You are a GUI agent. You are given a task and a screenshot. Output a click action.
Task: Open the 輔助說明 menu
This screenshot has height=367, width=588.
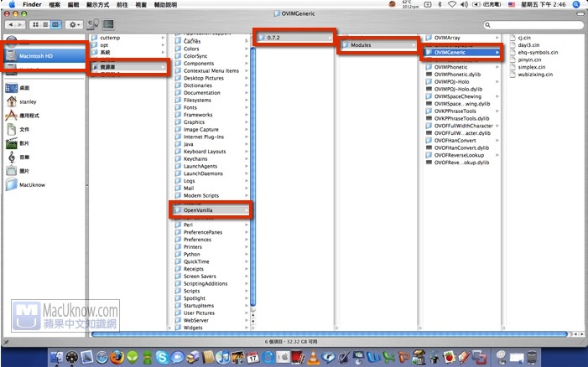165,5
